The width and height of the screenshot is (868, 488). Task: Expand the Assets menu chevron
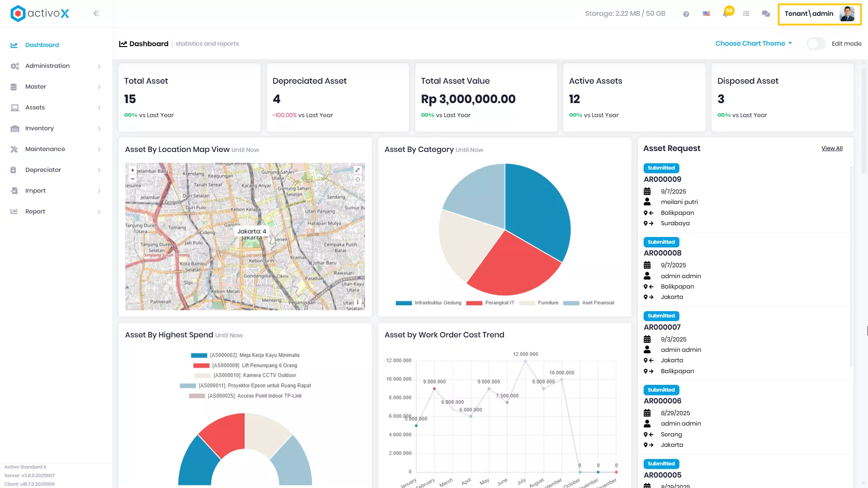coord(99,108)
